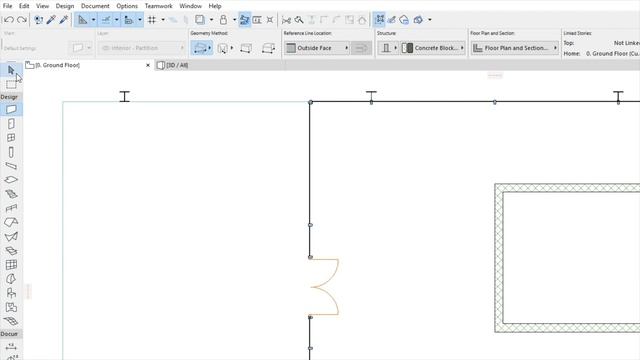Open Snap Guides dropdown arrow
Screen dimensions: 640x360
pyautogui.click(x=116, y=20)
